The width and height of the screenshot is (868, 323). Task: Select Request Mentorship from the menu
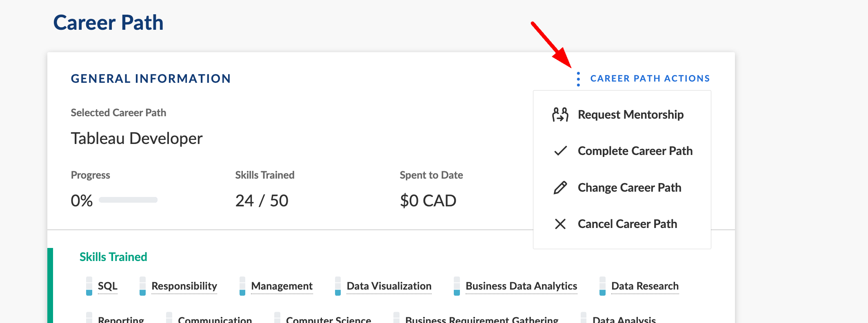[x=630, y=115]
